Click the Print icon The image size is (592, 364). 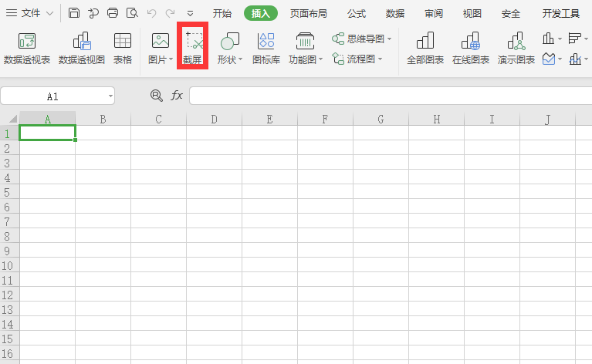(x=113, y=13)
